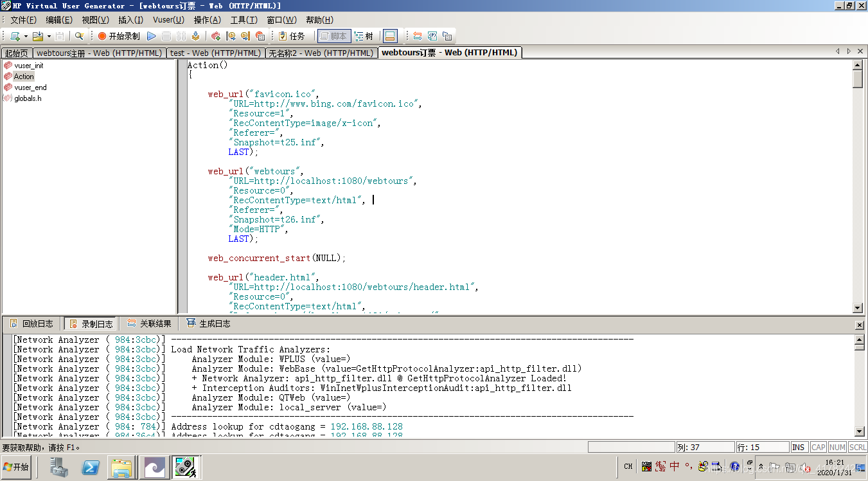
Task: Click web_concurrent_start(NULL) code line
Action: [277, 258]
